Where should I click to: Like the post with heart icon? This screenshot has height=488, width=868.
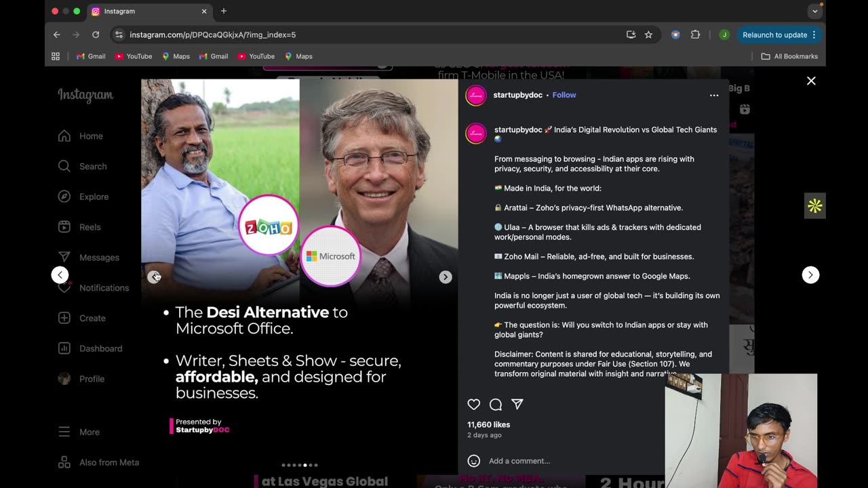pos(474,404)
